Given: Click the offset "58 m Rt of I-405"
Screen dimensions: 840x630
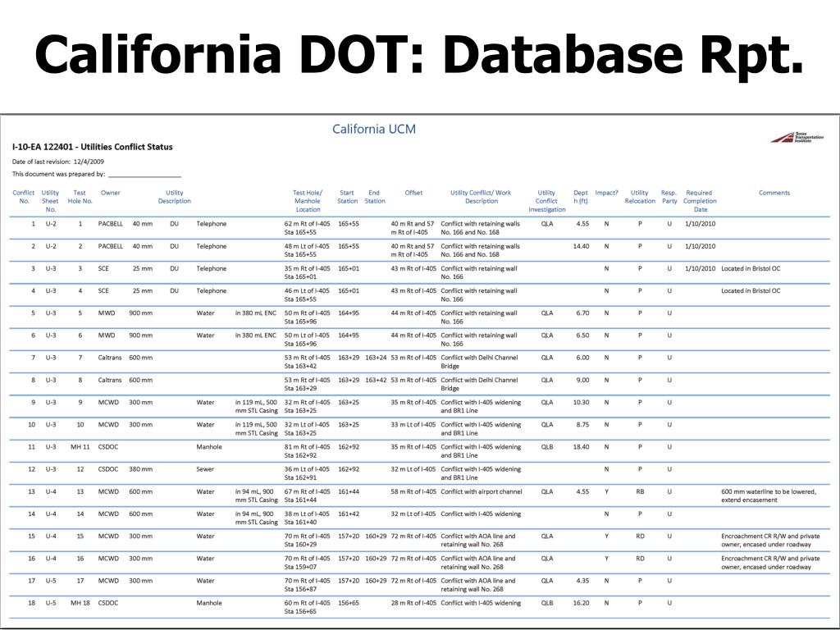Looking at the screenshot, I should coord(413,492).
